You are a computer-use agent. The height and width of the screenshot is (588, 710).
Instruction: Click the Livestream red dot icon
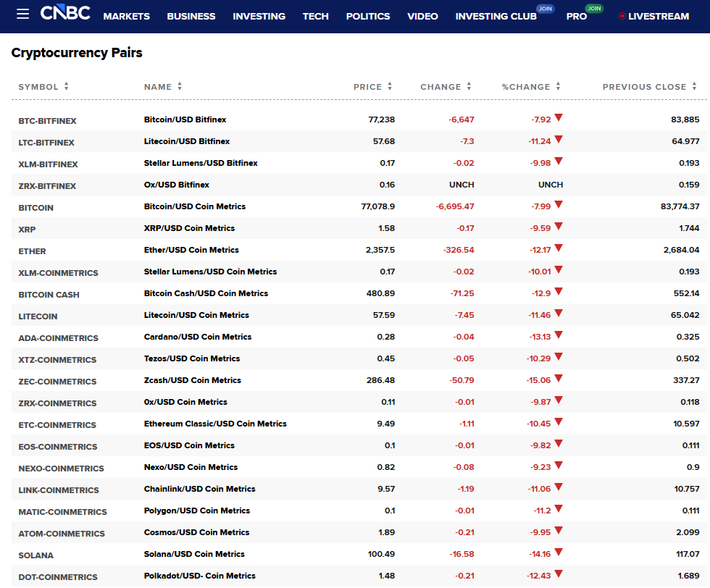click(622, 17)
